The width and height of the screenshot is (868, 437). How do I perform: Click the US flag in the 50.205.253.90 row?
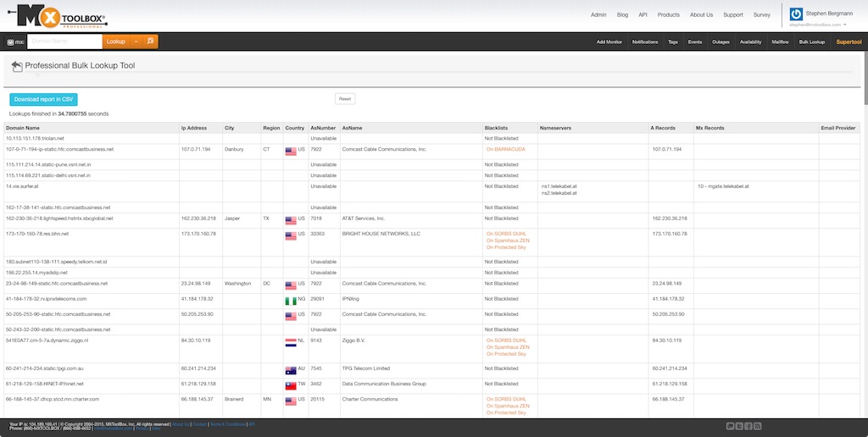click(291, 317)
